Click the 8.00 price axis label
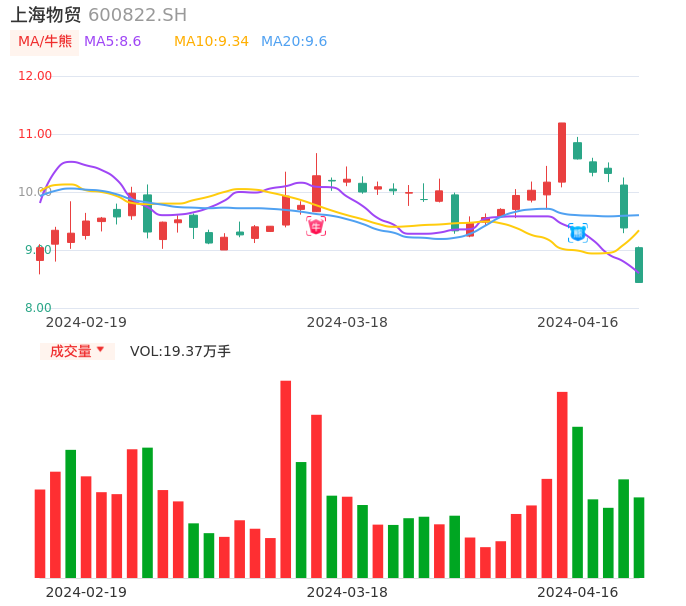 point(38,308)
